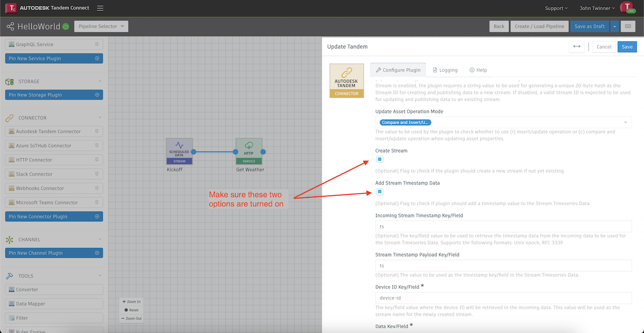Open the hamburger menu next to Tandem Connect
Viewport: 644px width, 333px height.
100,9
